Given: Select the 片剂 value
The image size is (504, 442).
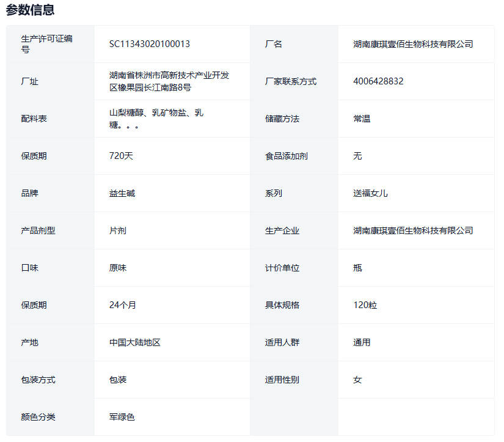Looking at the screenshot, I should click(118, 230).
